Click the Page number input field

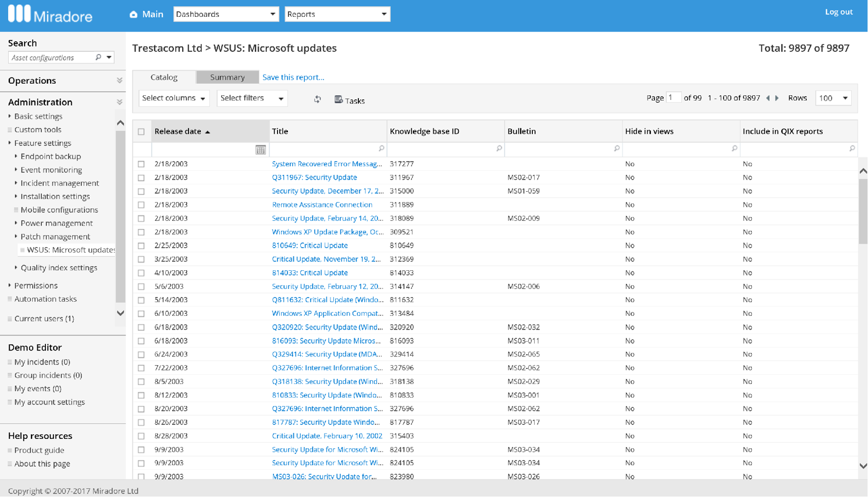[x=674, y=98]
